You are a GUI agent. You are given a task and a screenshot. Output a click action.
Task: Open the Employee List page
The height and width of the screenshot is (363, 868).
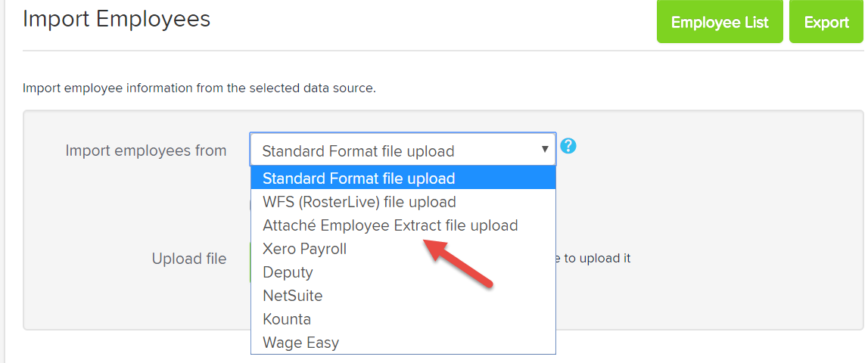pyautogui.click(x=720, y=22)
